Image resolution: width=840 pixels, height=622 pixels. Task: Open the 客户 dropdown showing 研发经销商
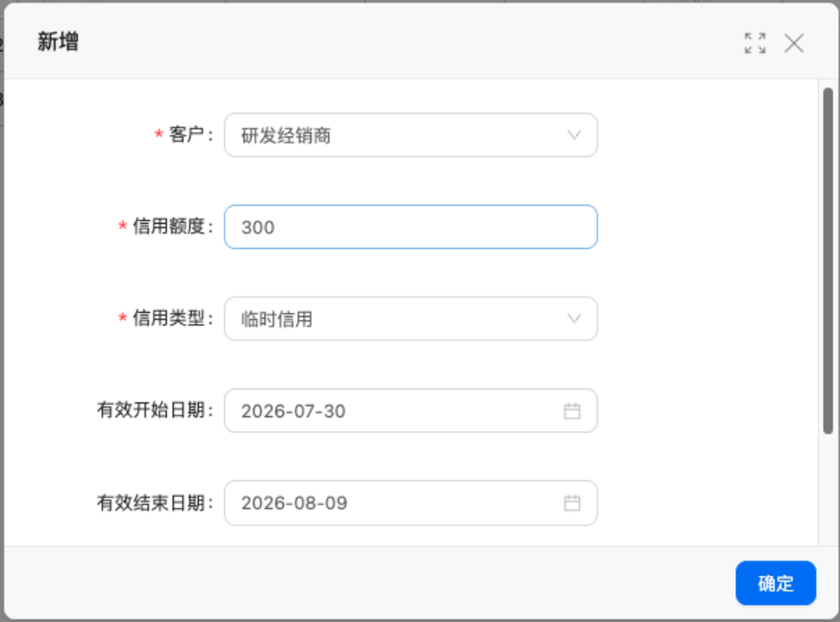point(410,135)
